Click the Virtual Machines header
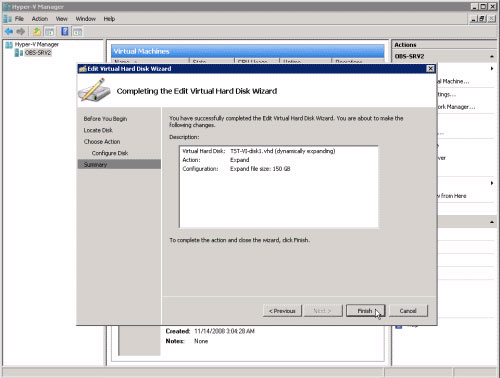500x378 pixels. tap(248, 51)
